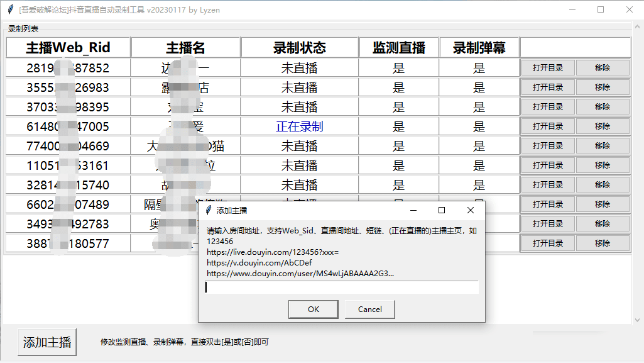Viewport: 644px width, 363px height.
Task: Click inside the room address input field
Action: pyautogui.click(x=342, y=288)
